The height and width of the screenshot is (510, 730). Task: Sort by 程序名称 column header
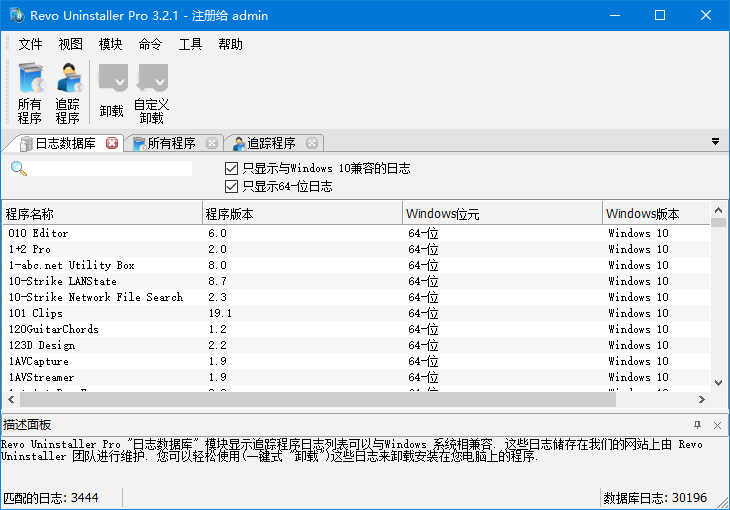click(x=102, y=214)
